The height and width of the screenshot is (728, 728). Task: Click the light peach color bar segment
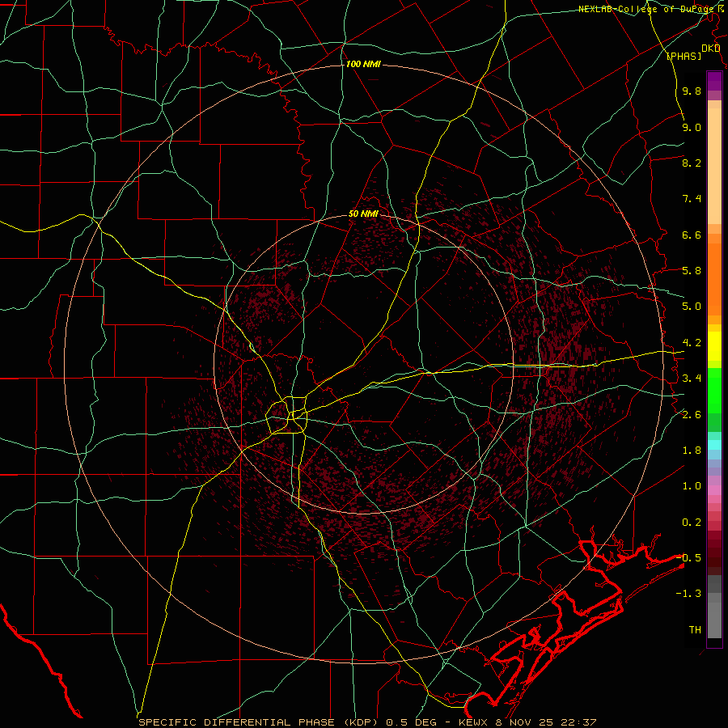pyautogui.click(x=714, y=166)
